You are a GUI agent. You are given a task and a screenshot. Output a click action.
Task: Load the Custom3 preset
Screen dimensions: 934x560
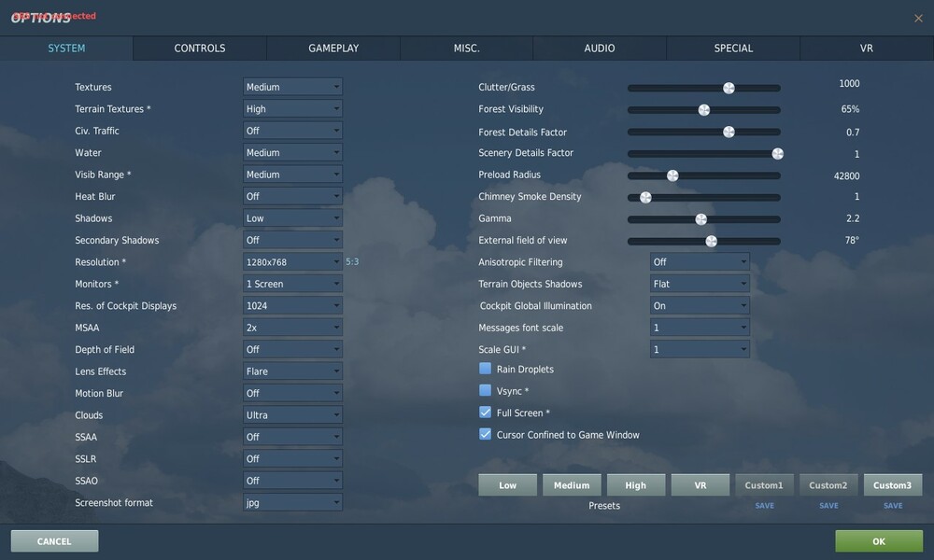tap(893, 485)
